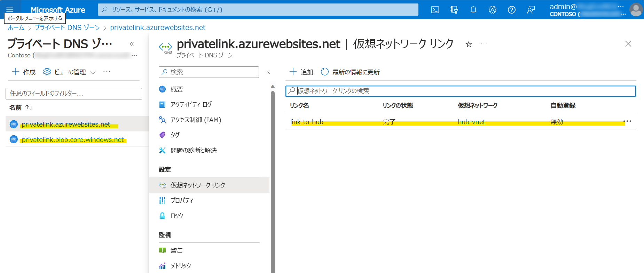Open row options for link-to-hub
The image size is (644, 273).
tap(627, 121)
